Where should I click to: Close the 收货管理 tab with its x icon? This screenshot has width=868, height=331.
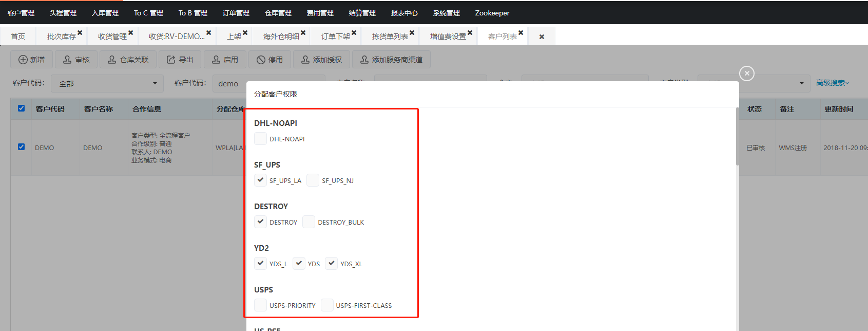click(x=130, y=32)
